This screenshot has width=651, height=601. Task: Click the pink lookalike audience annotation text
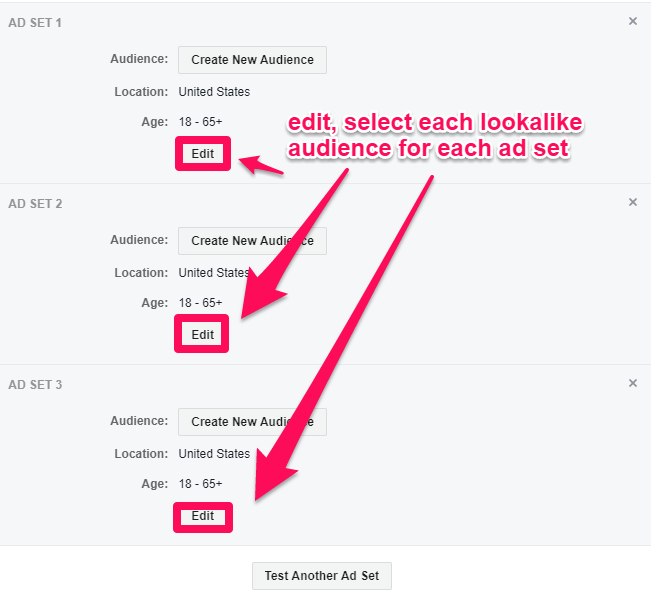tap(434, 136)
